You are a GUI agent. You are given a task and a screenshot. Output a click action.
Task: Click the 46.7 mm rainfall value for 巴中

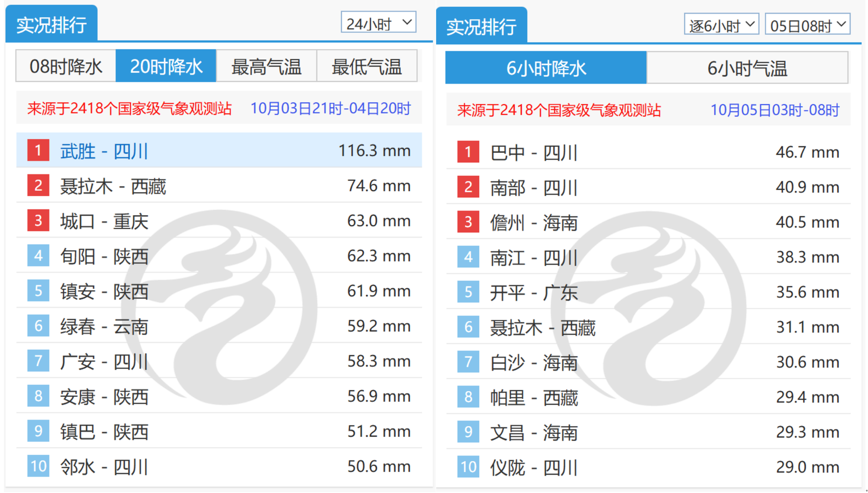(x=807, y=152)
